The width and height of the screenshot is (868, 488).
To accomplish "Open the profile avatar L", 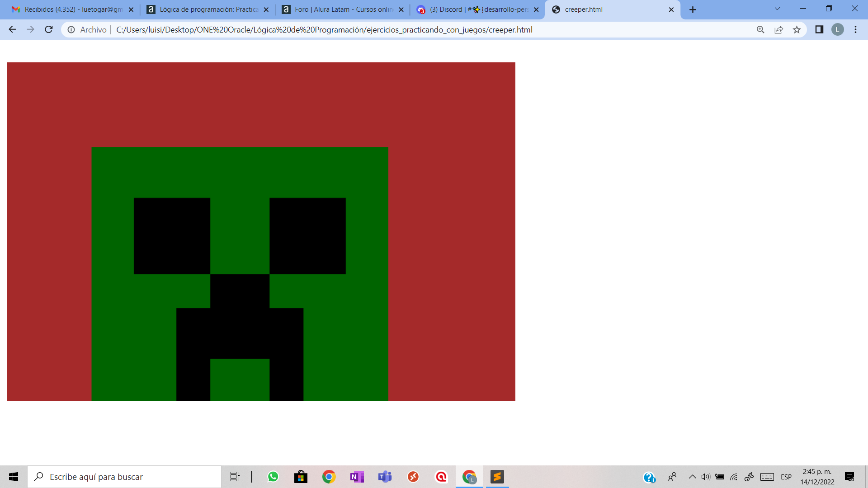I will (837, 29).
